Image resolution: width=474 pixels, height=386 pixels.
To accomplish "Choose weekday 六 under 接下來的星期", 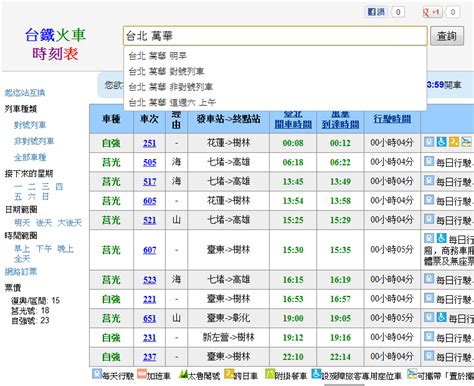I will click(x=31, y=196).
